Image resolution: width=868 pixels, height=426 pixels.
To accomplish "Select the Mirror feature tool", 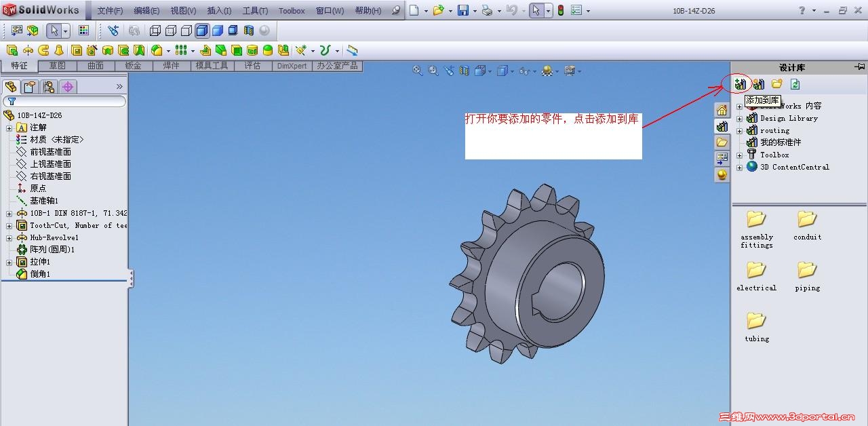I will tap(283, 50).
